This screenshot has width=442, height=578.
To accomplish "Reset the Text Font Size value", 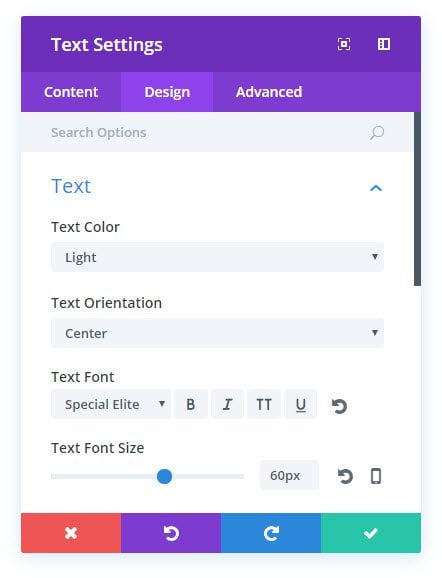I will [x=345, y=476].
